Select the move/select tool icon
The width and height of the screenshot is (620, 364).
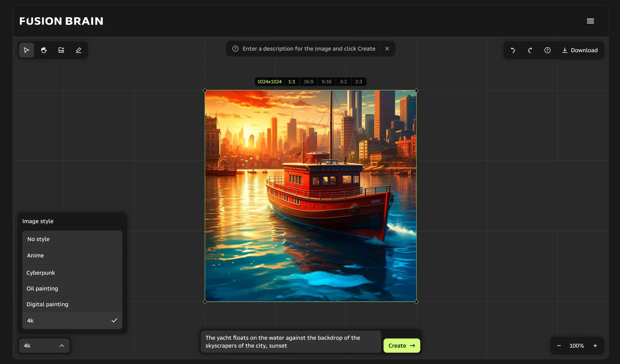pyautogui.click(x=26, y=50)
